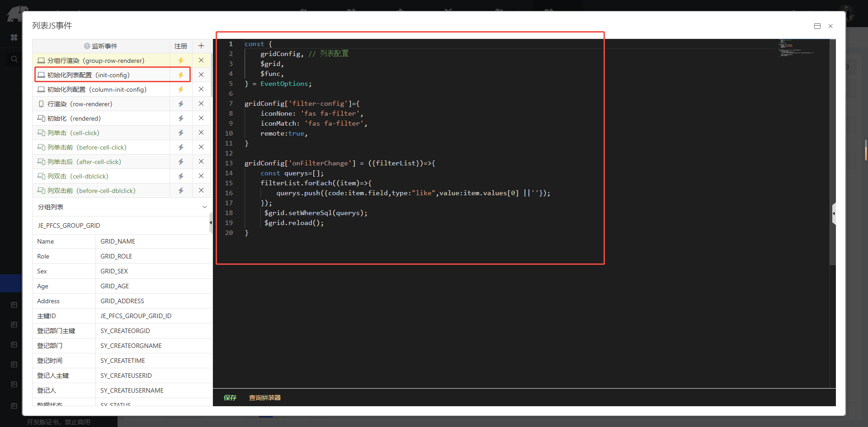Click the 保存 save button

pos(230,398)
